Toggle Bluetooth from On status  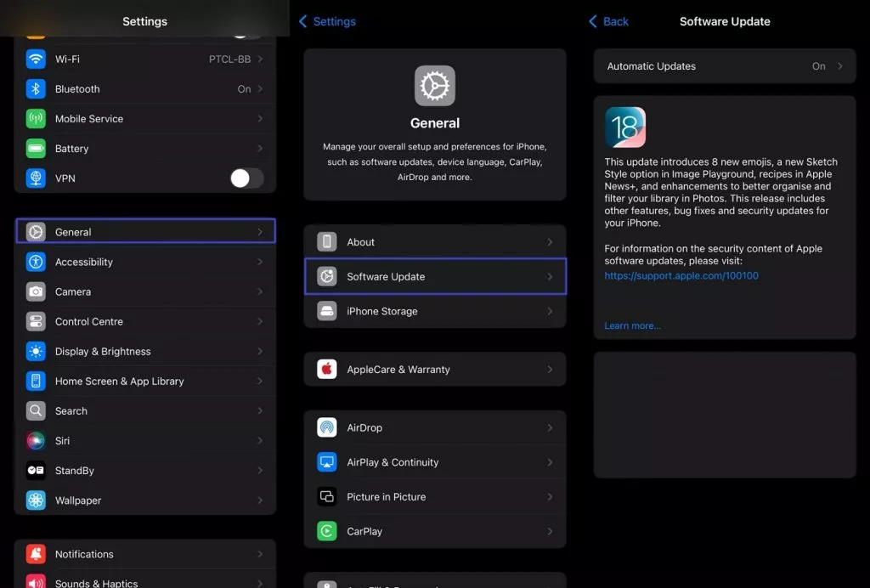pyautogui.click(x=244, y=88)
